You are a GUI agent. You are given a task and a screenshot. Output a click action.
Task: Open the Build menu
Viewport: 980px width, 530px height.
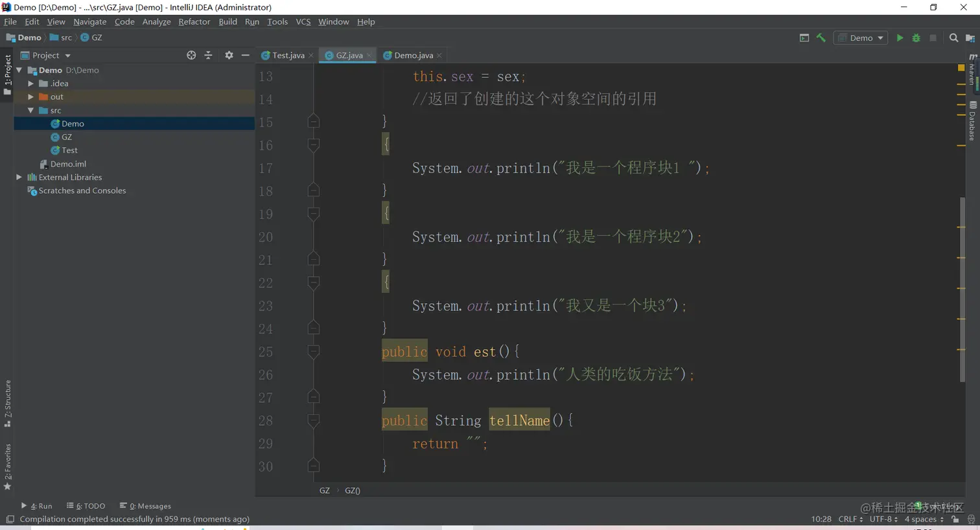[x=228, y=22]
